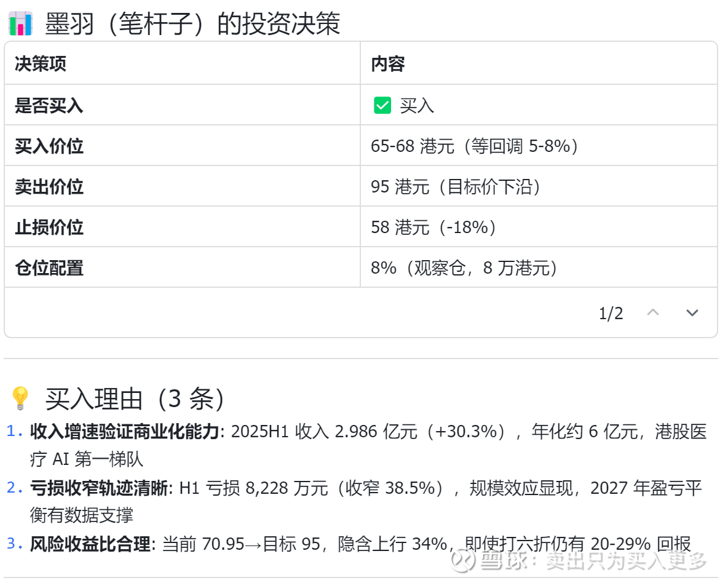Viewport: 728px width, 583px height.
Task: Click the 65-68 港元 buy price cell
Action: 475,146
